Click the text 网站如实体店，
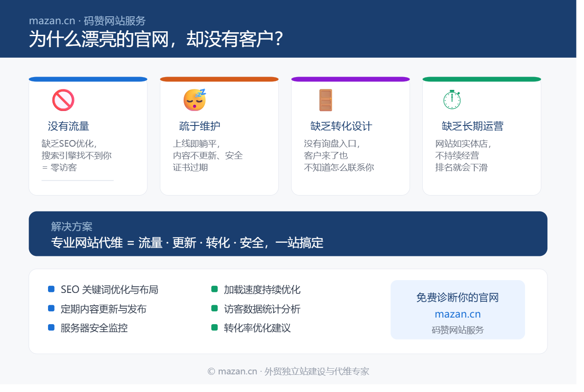Viewport: 584px width, 392px height. click(x=463, y=144)
